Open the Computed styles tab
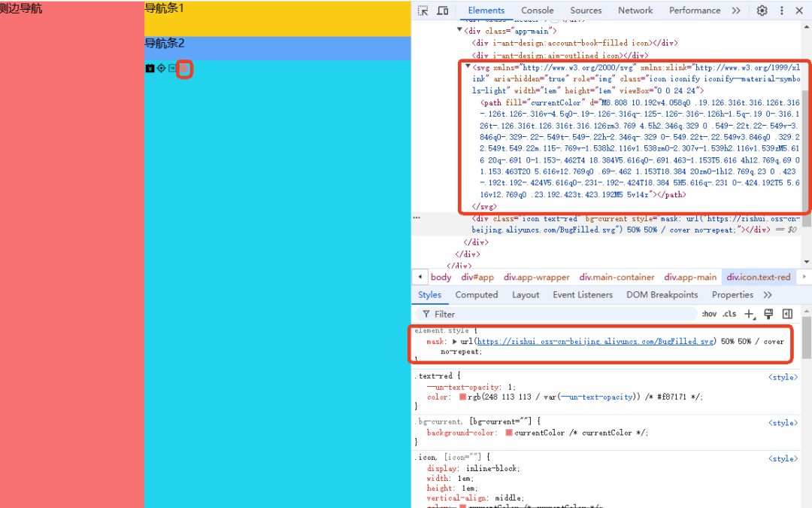This screenshot has height=508, width=812. (477, 295)
